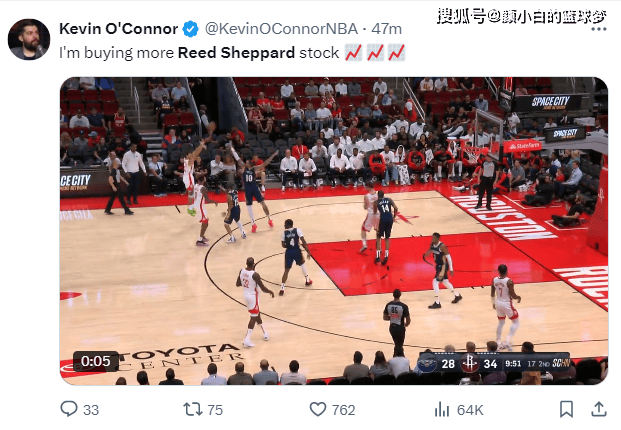Open the reply comment icon

(69, 409)
